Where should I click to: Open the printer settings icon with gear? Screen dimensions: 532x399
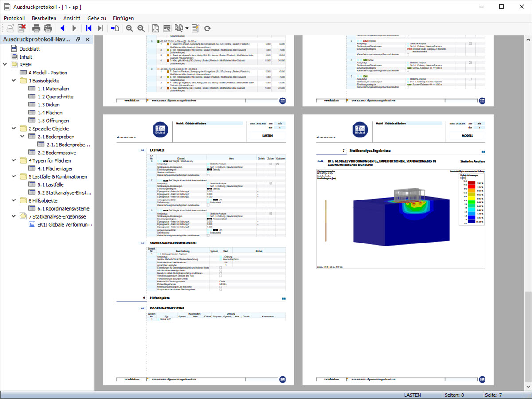(48, 28)
